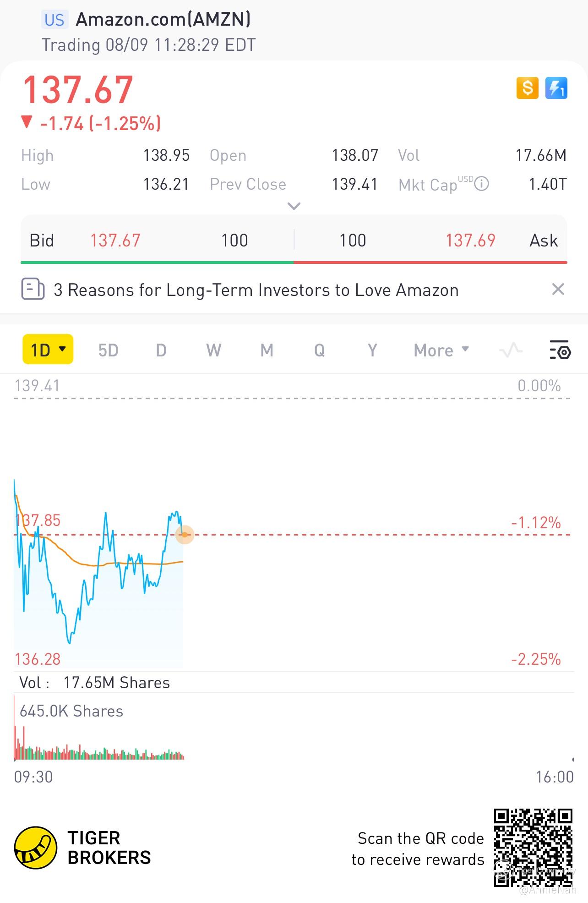Switch to the 5D chart tab

tap(108, 350)
